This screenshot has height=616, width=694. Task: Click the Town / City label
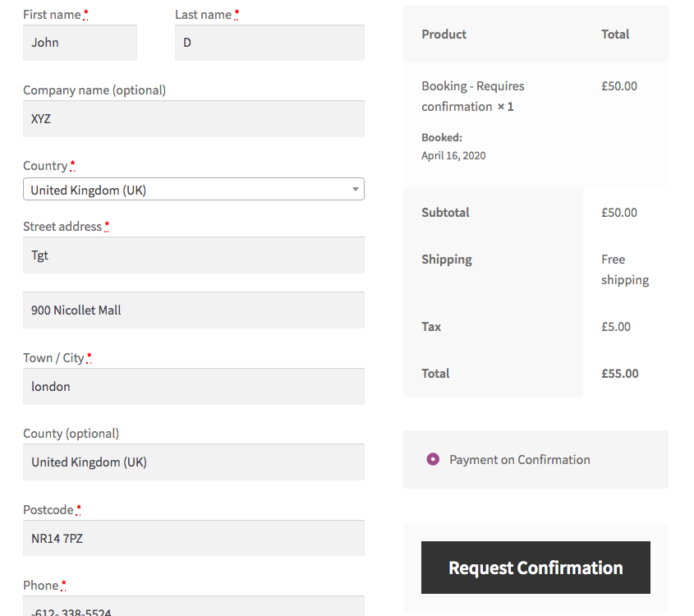[x=53, y=358]
